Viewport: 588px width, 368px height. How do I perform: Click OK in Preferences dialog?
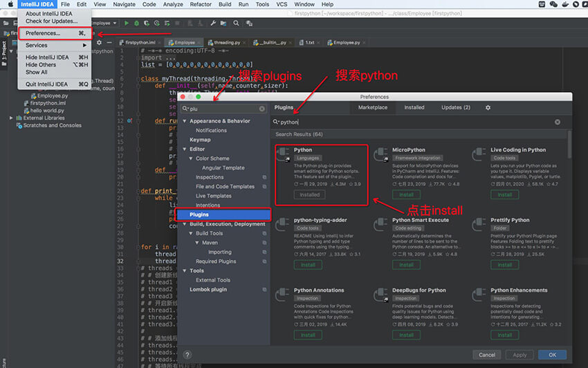click(x=553, y=355)
